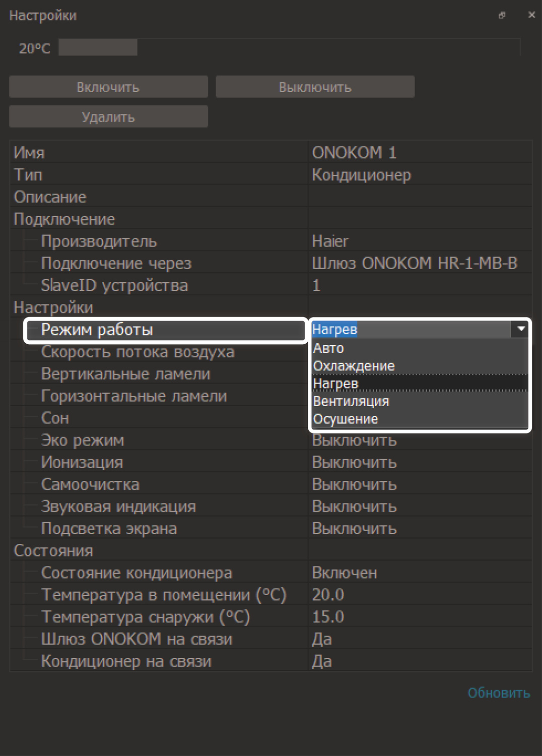Screen dimensions: 542x756
Task: Click the Имя value ONOKOM 1
Action: click(x=354, y=152)
